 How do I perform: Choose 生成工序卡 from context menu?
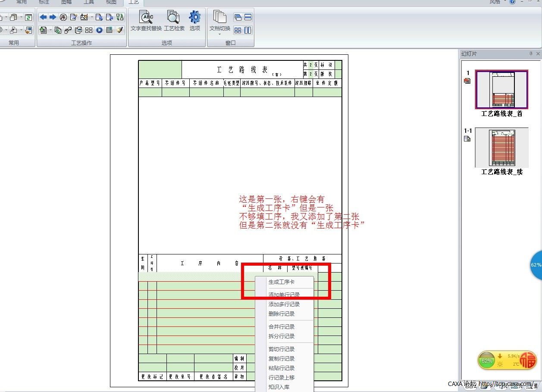282,282
